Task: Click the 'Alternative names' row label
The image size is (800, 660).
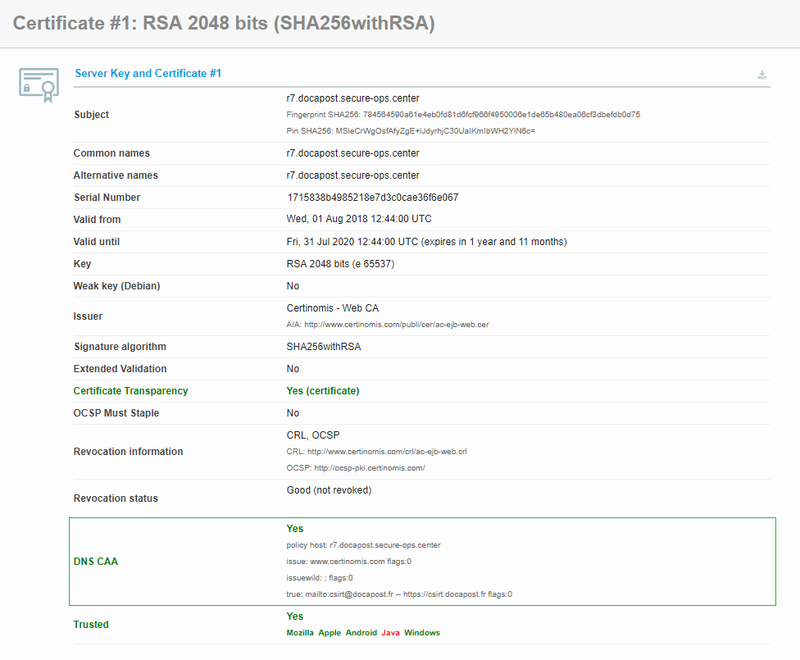Action: point(116,175)
